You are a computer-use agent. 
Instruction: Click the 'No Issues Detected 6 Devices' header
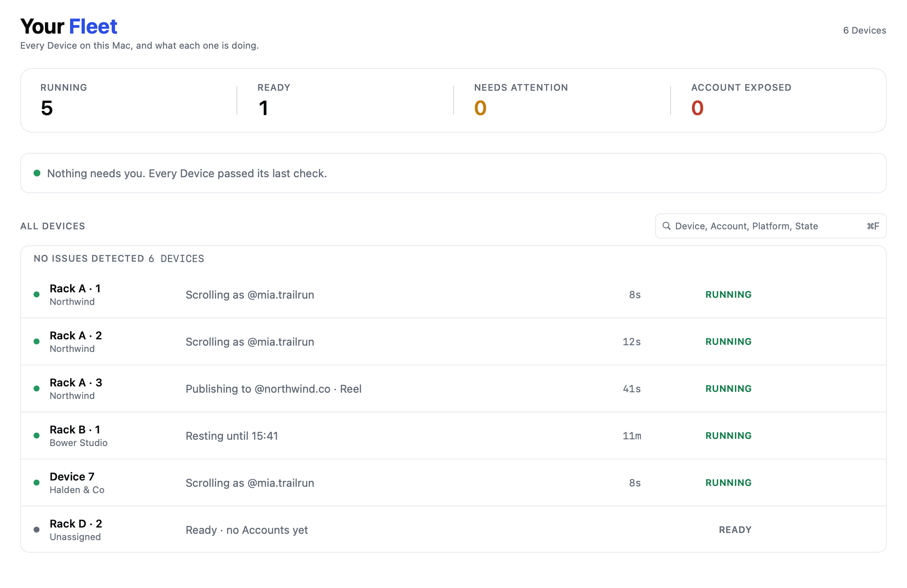tap(119, 259)
